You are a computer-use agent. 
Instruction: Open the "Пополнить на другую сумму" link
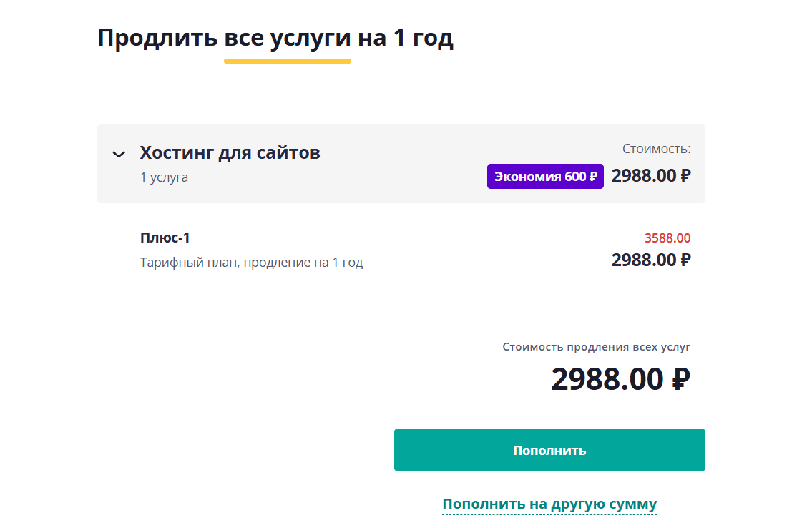[549, 504]
